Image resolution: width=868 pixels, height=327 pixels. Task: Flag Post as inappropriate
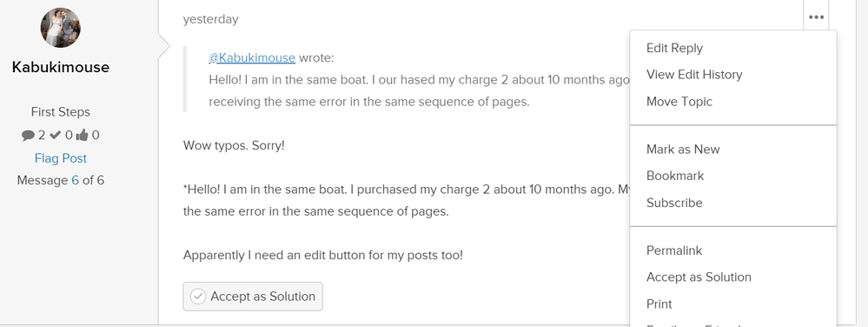60,158
